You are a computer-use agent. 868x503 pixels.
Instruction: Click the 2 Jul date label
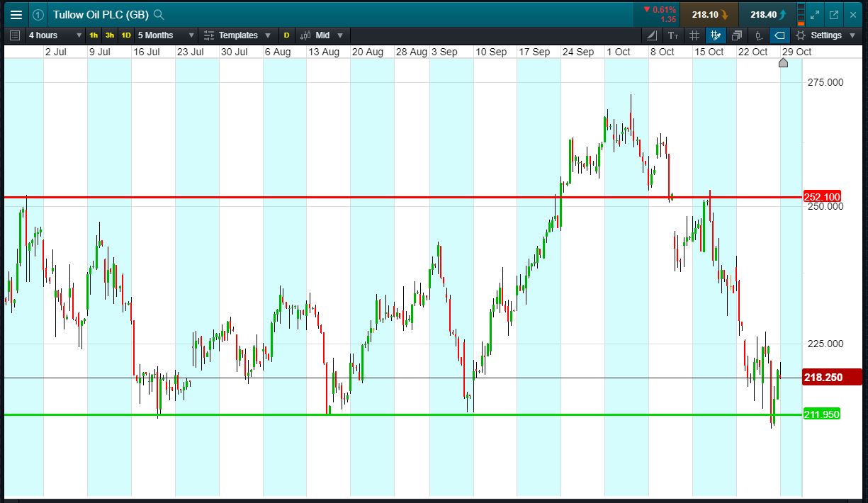tap(56, 52)
